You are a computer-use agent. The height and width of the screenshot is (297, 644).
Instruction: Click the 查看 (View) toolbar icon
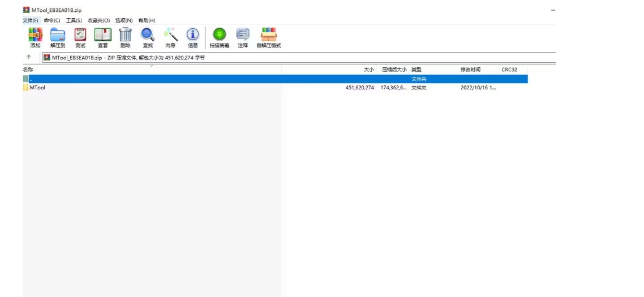tap(102, 35)
